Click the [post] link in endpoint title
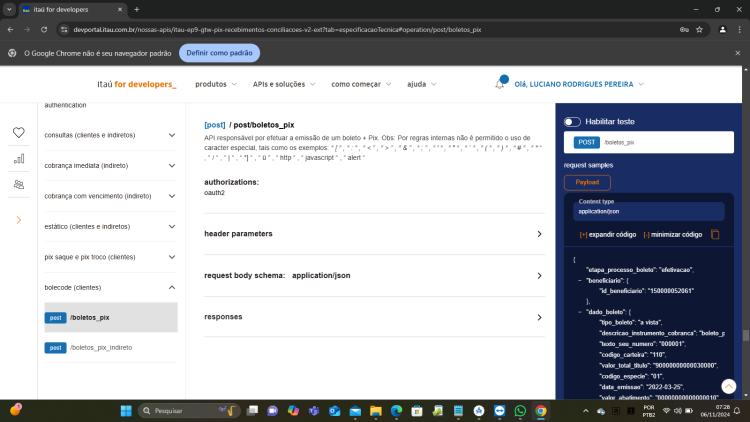The height and width of the screenshot is (422, 750). pyautogui.click(x=215, y=125)
